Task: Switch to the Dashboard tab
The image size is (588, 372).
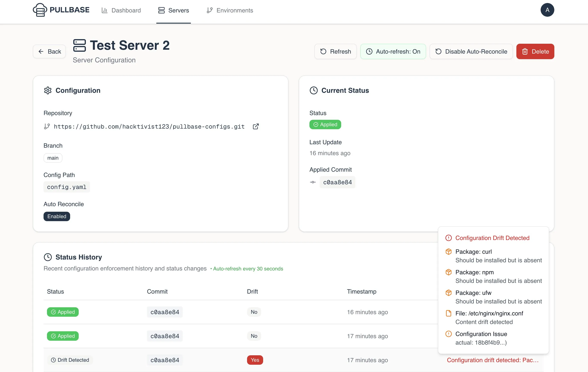Action: [121, 10]
